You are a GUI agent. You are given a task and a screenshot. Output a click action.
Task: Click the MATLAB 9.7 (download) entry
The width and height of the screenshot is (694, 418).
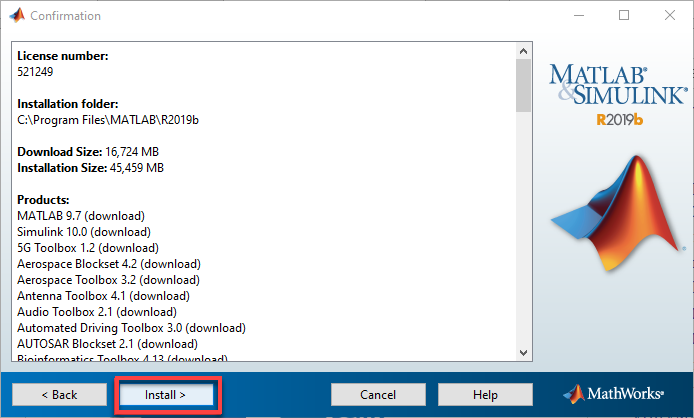[x=81, y=216]
